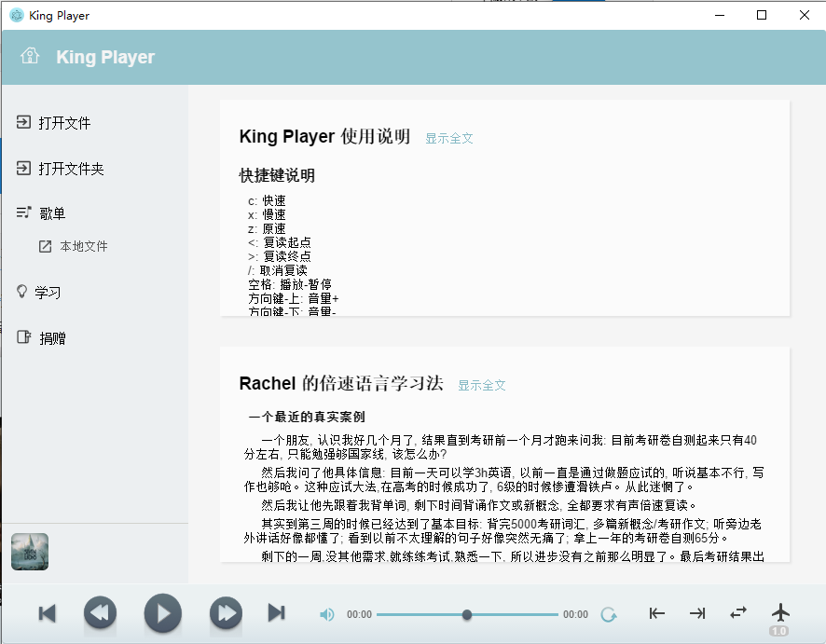The height and width of the screenshot is (644, 826).
Task: Click the playlist icon next to 歌单
Action: 23,212
